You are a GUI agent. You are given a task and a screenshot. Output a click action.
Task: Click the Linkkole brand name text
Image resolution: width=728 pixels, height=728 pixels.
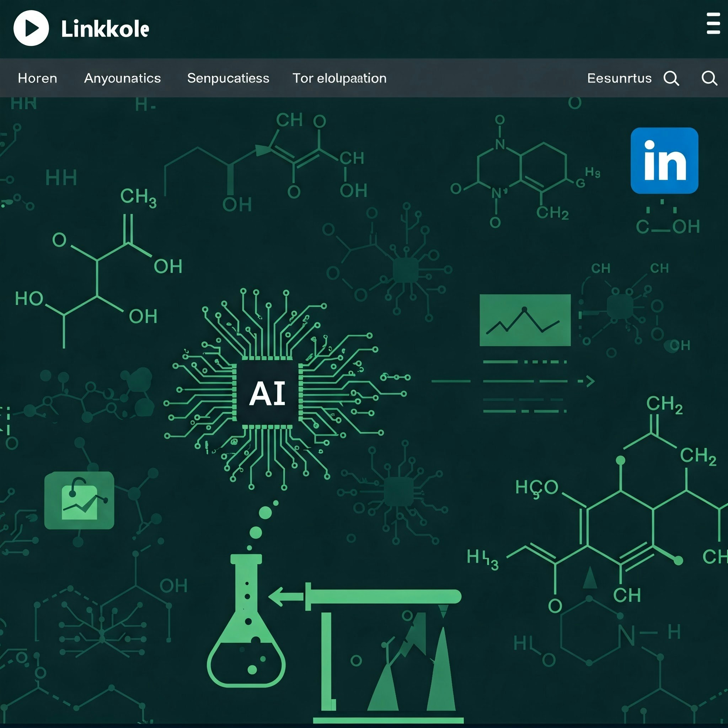coord(105,29)
